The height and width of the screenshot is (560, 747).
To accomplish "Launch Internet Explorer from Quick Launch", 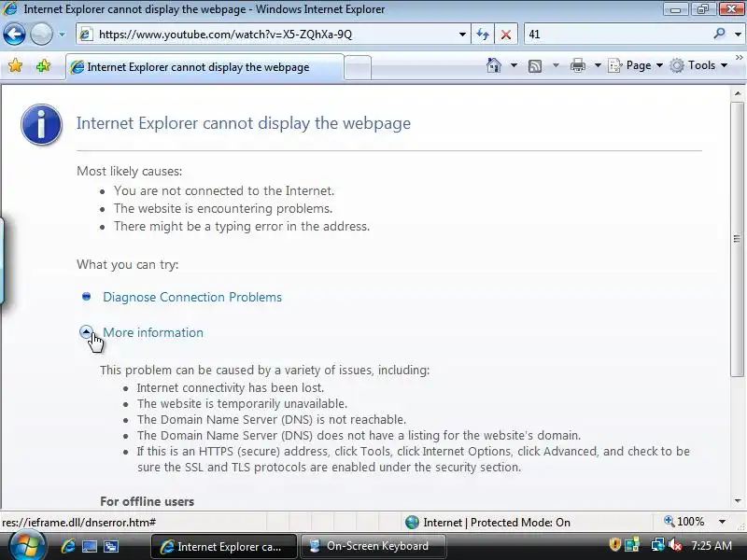I will pos(68,546).
